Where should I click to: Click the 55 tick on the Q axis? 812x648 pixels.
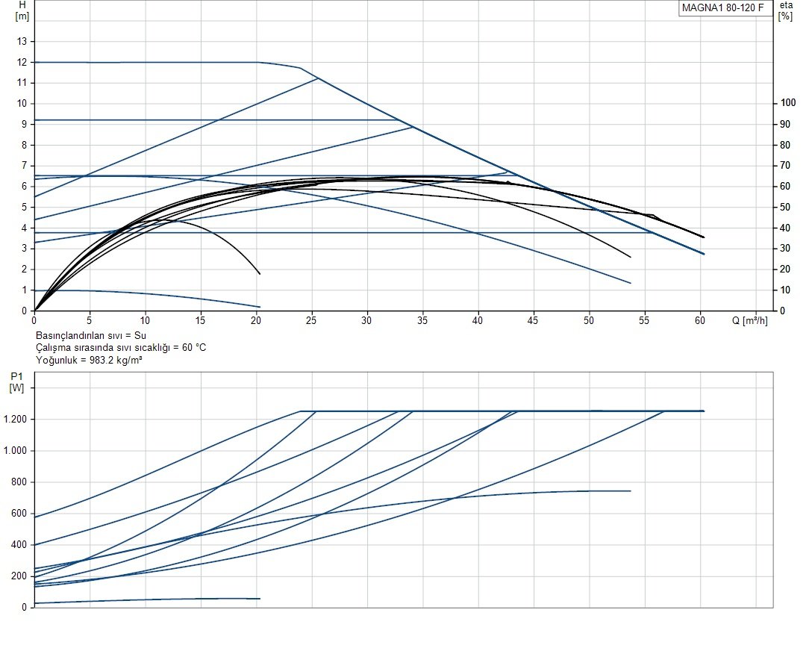click(644, 320)
